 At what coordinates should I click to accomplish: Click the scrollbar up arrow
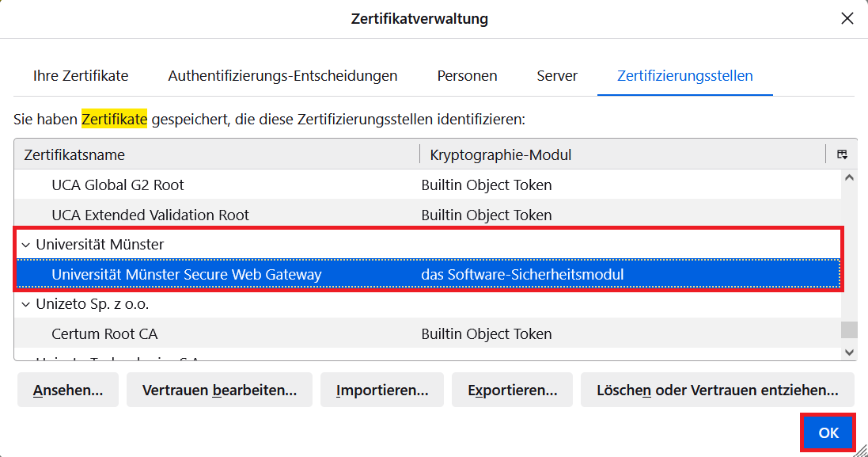[x=850, y=178]
